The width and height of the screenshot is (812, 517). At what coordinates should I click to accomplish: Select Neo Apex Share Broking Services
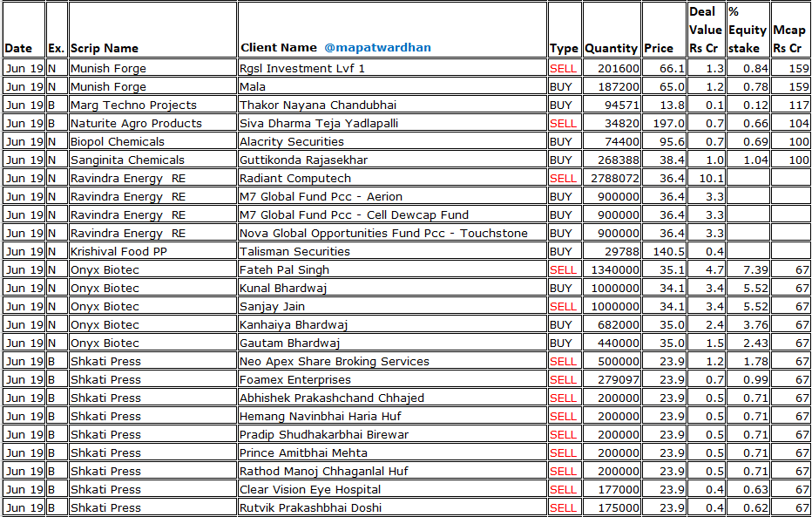click(x=334, y=361)
